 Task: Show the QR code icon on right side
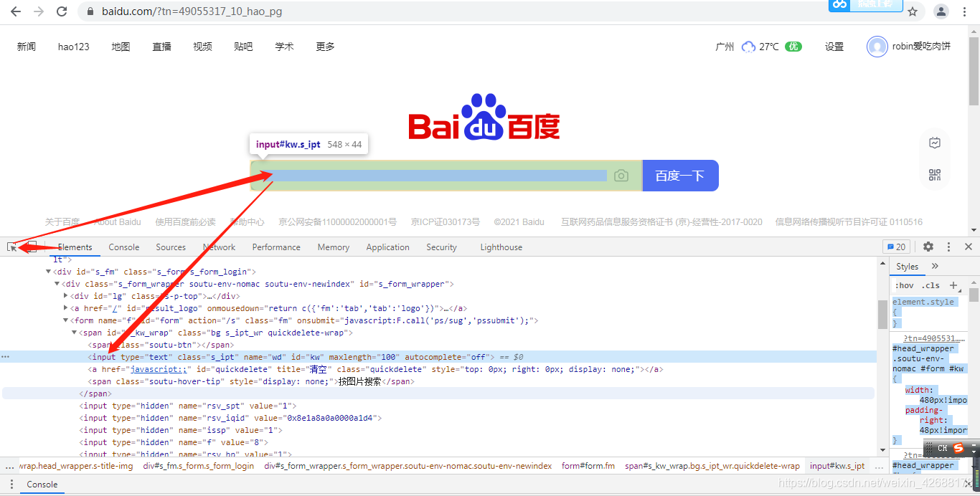[x=935, y=175]
